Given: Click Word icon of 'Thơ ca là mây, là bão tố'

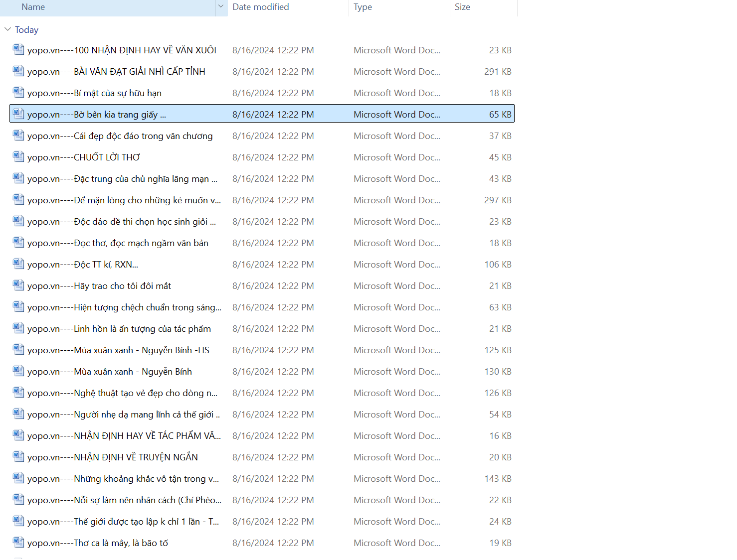Looking at the screenshot, I should pyautogui.click(x=18, y=542).
